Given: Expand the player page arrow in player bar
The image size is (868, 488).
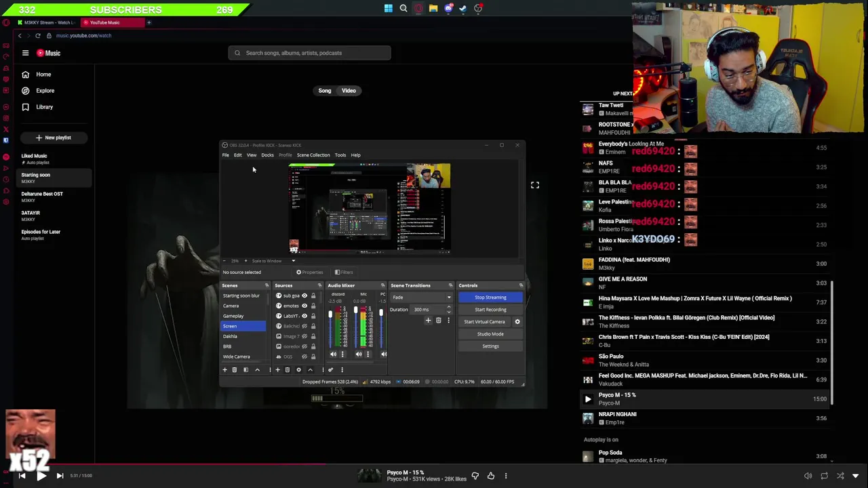Looking at the screenshot, I should click(x=855, y=476).
